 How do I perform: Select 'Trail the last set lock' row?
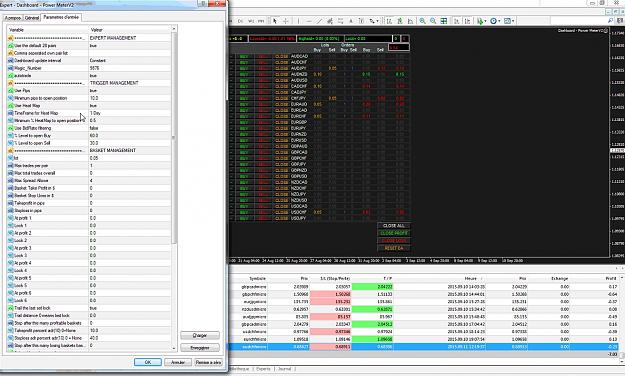[x=89, y=308]
